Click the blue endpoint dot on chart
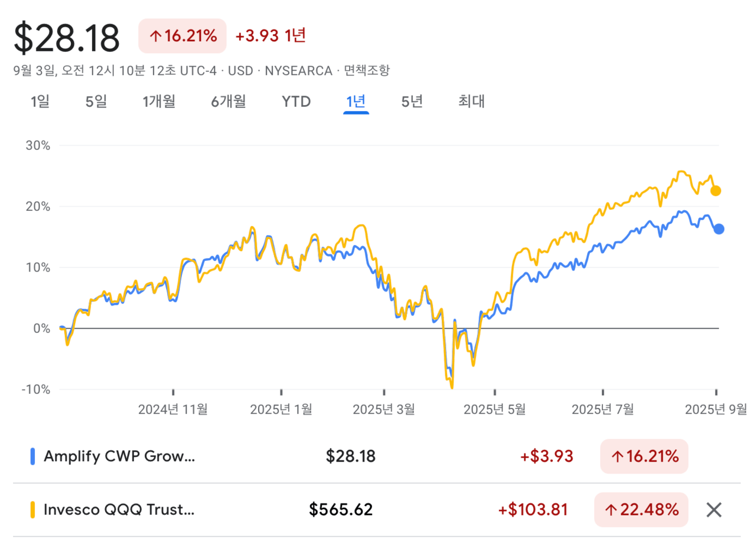756x549 pixels. 718,229
